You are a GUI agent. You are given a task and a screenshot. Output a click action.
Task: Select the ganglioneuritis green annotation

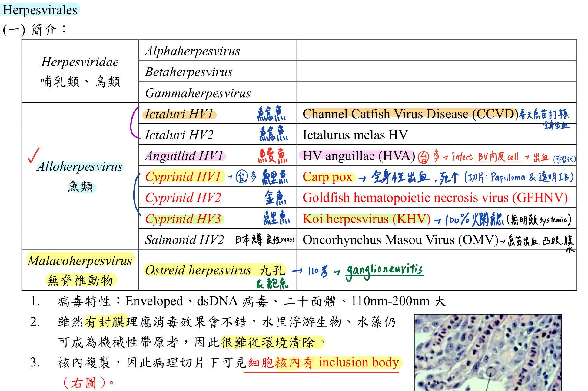pyautogui.click(x=384, y=269)
